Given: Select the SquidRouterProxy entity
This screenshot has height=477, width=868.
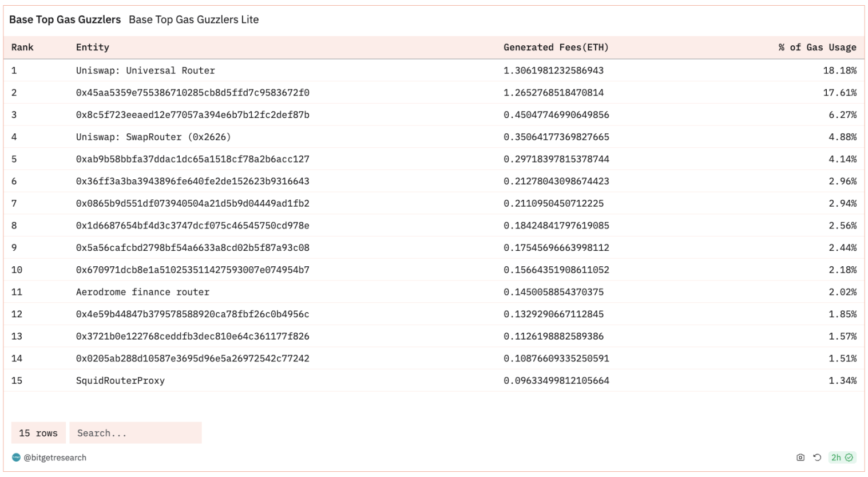Looking at the screenshot, I should pyautogui.click(x=120, y=381).
